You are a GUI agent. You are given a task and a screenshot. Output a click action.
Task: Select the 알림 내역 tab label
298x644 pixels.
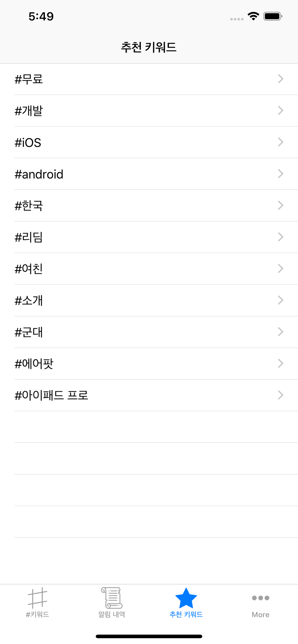coord(112,614)
